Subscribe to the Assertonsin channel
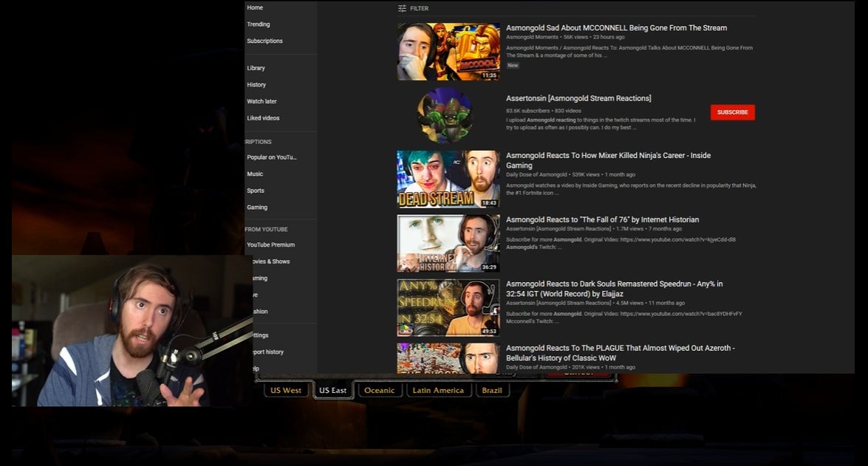Viewport: 868px width, 466px height. pyautogui.click(x=732, y=112)
